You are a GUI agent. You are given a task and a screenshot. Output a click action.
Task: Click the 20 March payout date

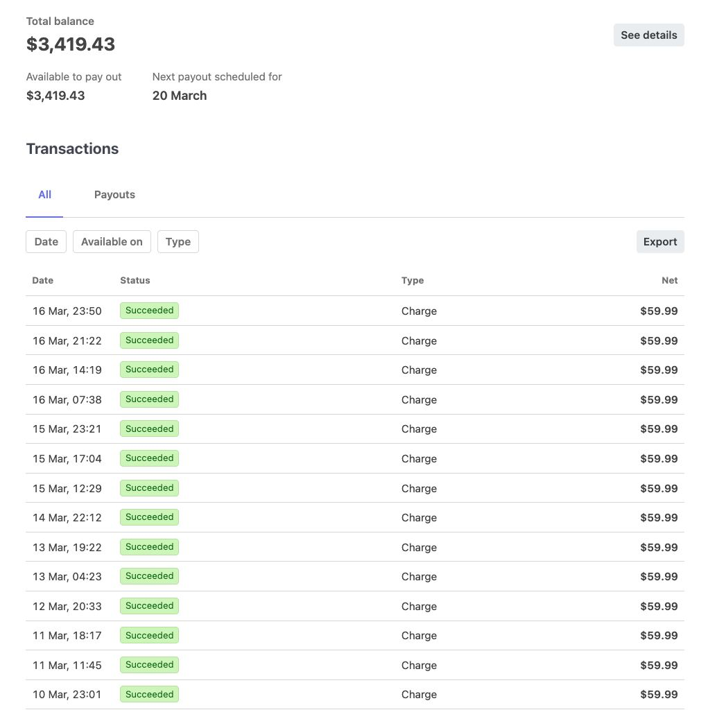pos(179,96)
